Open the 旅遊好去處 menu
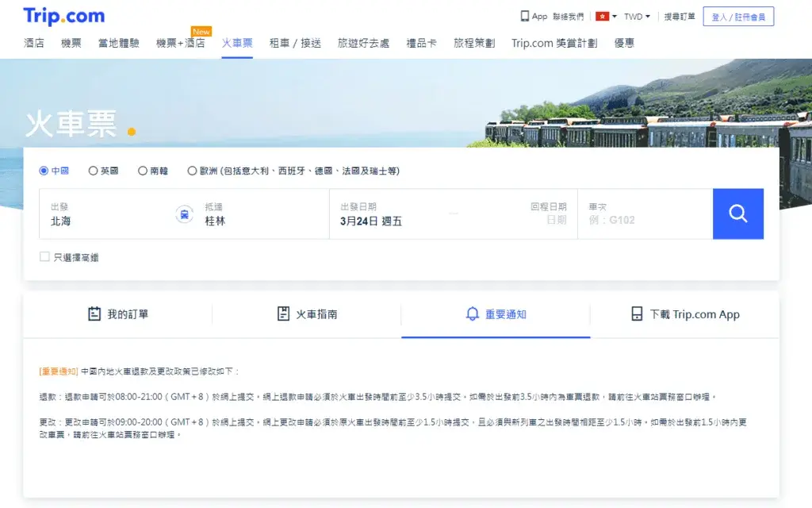The width and height of the screenshot is (812, 508). [363, 43]
